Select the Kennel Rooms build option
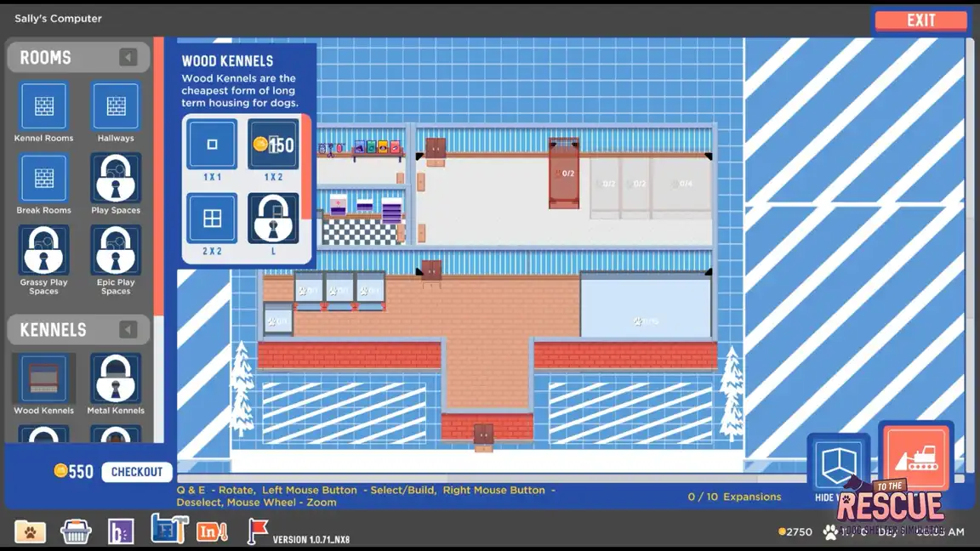The height and width of the screenshot is (551, 980). (43, 106)
